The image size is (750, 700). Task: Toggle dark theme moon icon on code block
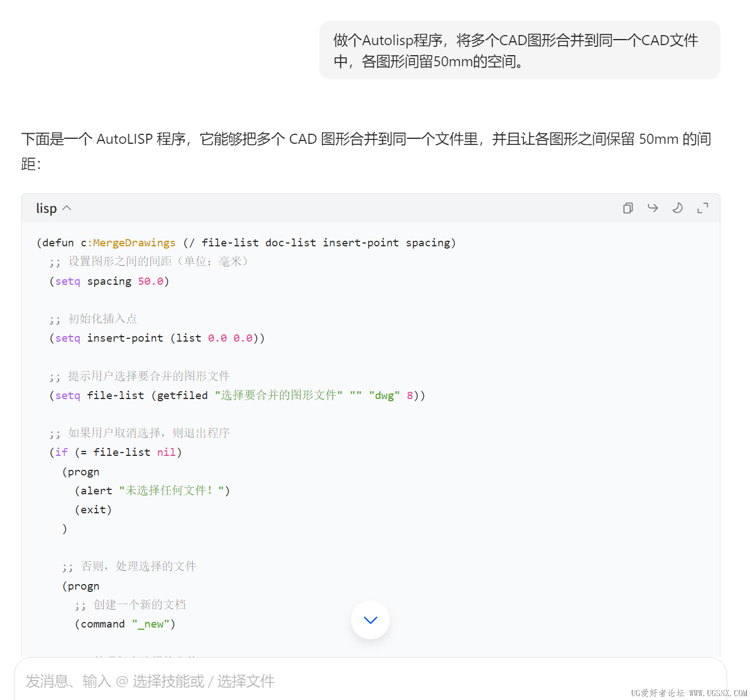678,208
